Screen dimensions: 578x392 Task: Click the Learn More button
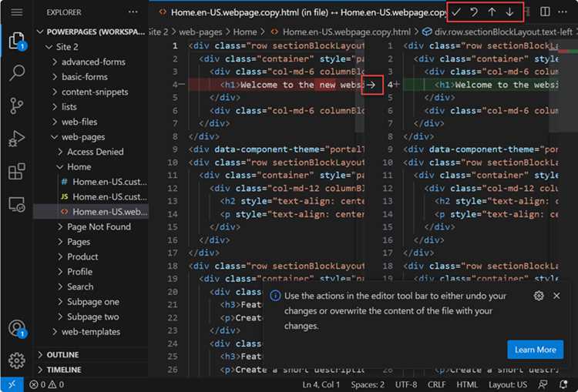pyautogui.click(x=536, y=350)
